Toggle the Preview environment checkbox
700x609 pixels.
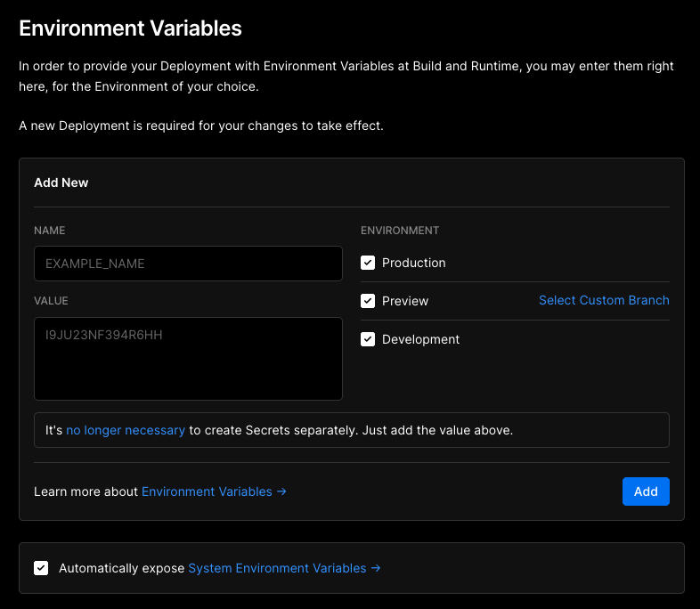point(368,301)
